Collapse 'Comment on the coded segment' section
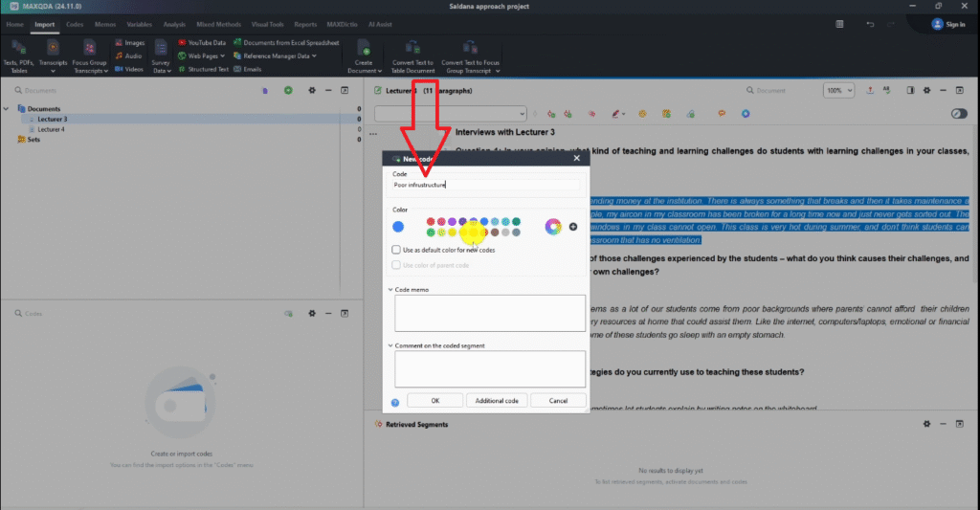Screen dimensions: 980x510 (x=390, y=345)
